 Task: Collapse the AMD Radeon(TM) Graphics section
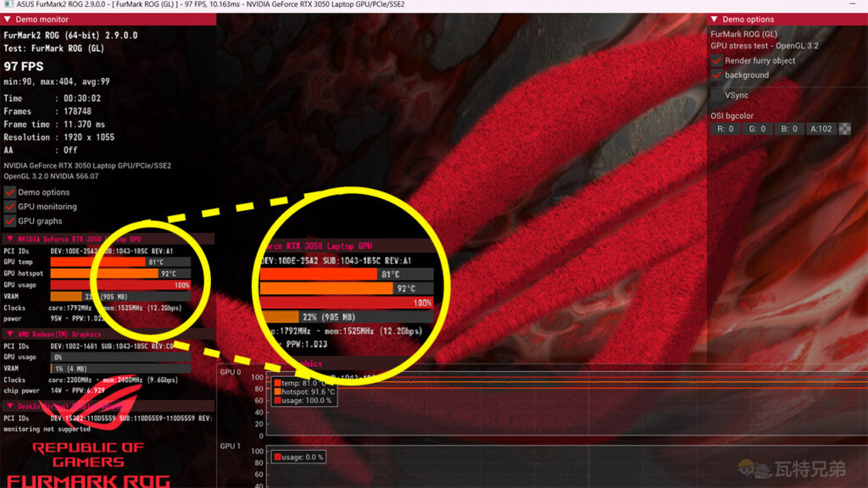coord(10,334)
